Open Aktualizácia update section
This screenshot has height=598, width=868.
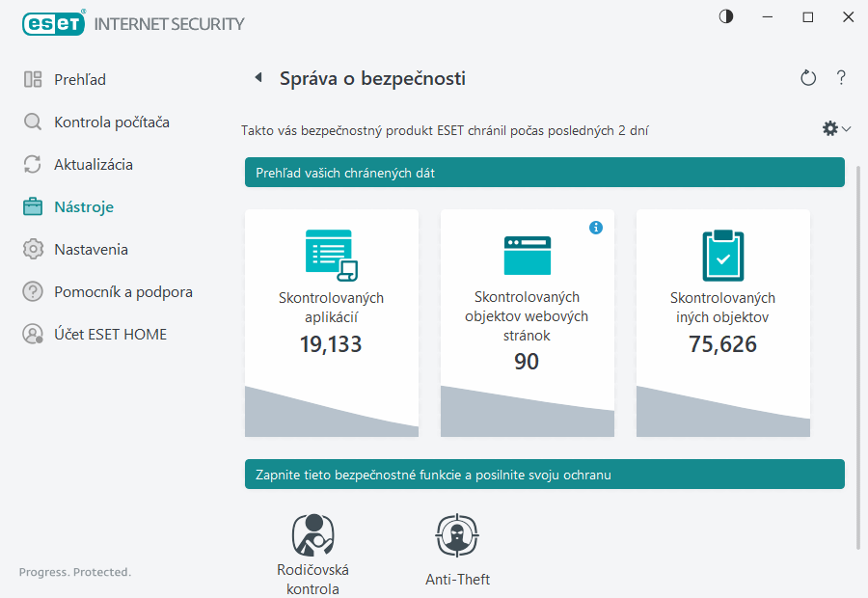pos(31,164)
